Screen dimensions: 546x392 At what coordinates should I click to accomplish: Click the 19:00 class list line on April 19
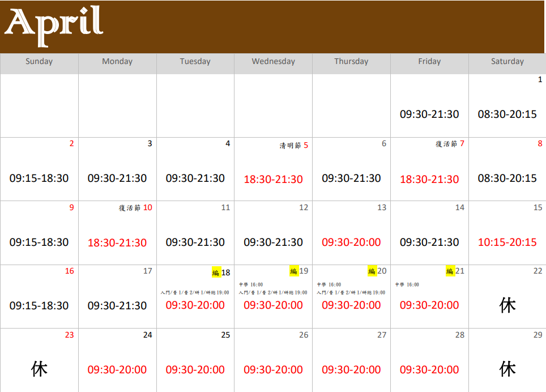pyautogui.click(x=273, y=292)
